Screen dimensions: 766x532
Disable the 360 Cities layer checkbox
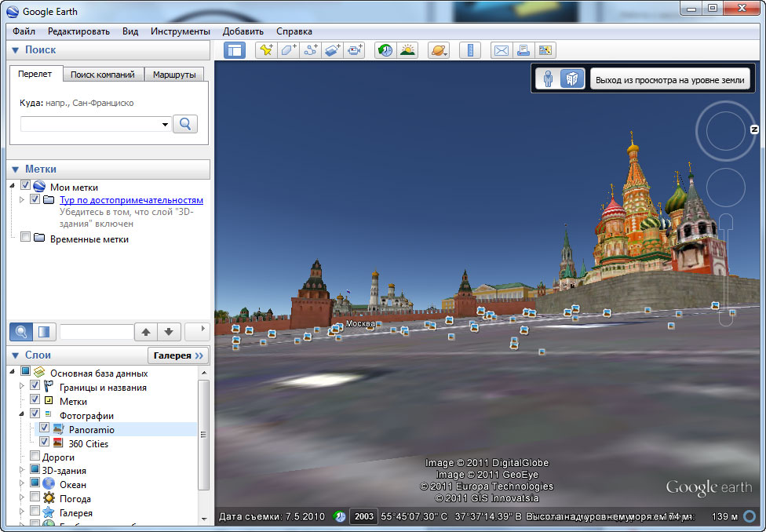(44, 442)
